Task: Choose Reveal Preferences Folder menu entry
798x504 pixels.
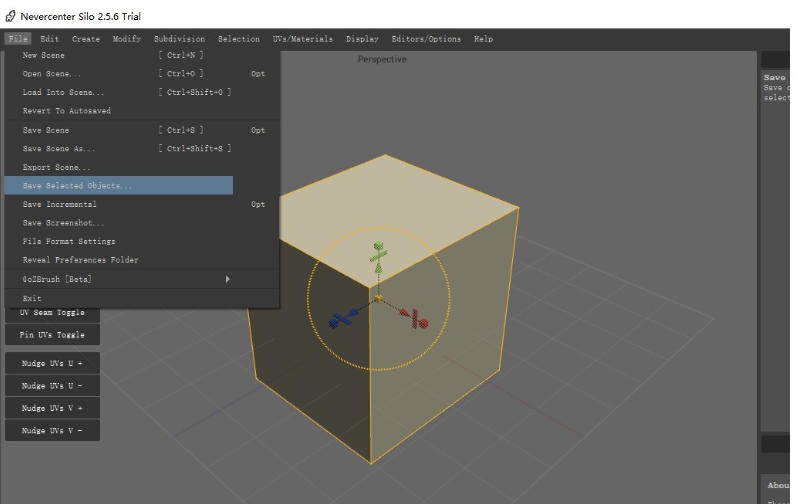Action: pos(80,260)
